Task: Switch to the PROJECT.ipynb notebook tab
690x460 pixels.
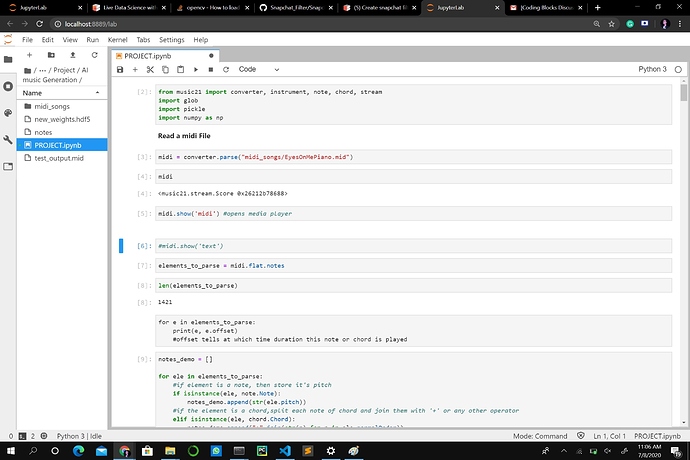Action: click(150, 55)
